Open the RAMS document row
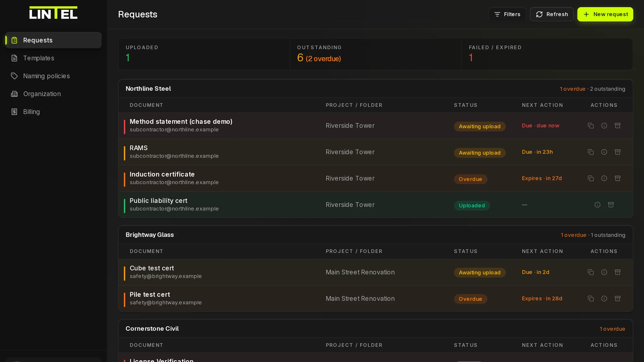644x362 pixels. point(376,152)
